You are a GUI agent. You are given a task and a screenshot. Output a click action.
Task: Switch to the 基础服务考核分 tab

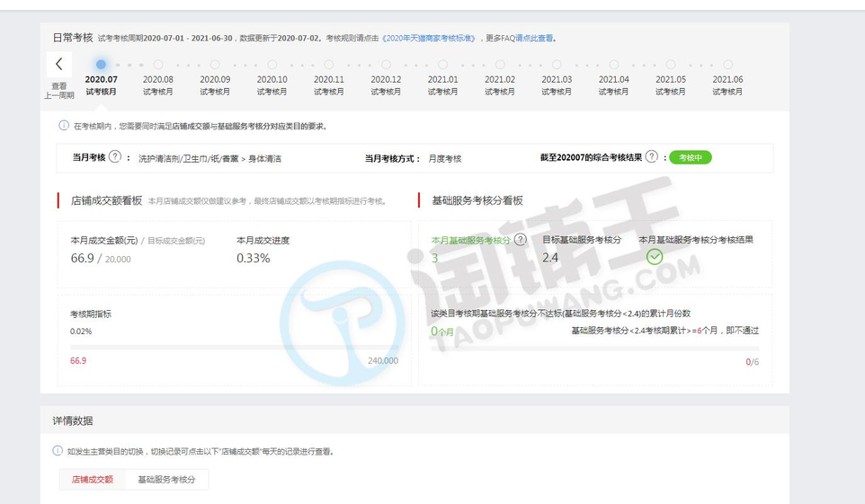166,480
